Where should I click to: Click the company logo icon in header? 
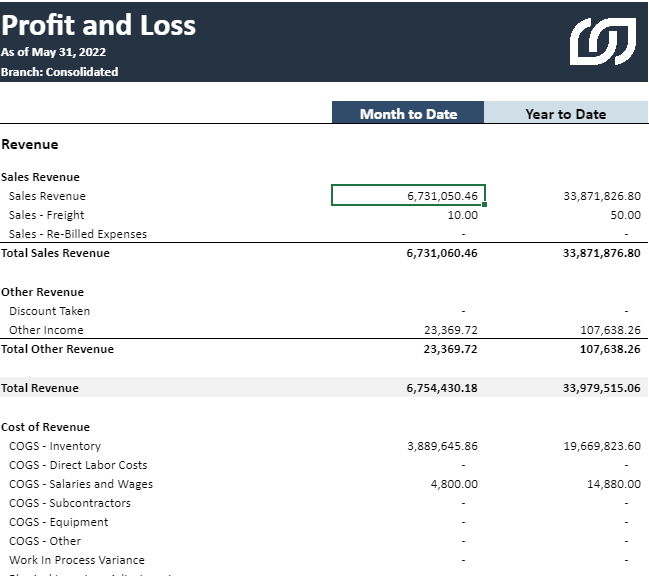click(x=602, y=41)
